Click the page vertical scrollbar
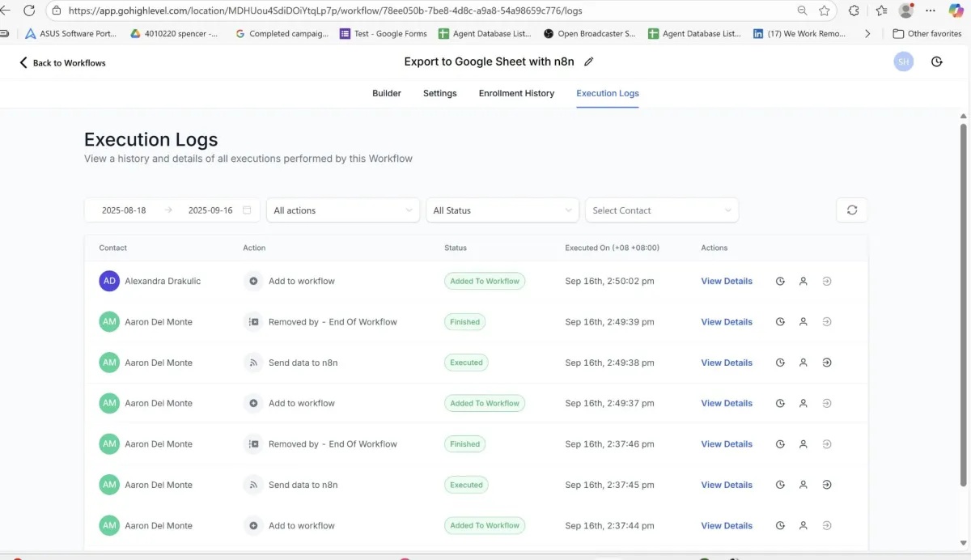Screen dimensions: 971x560 pos(964,303)
